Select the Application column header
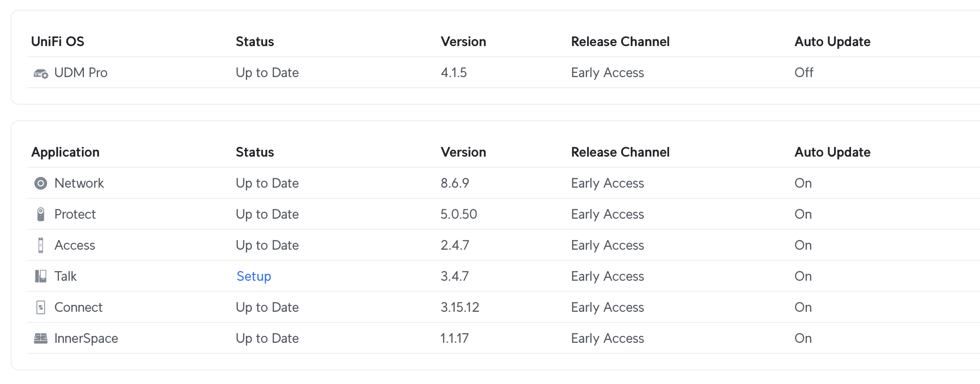Image resolution: width=980 pixels, height=384 pixels. tap(65, 152)
